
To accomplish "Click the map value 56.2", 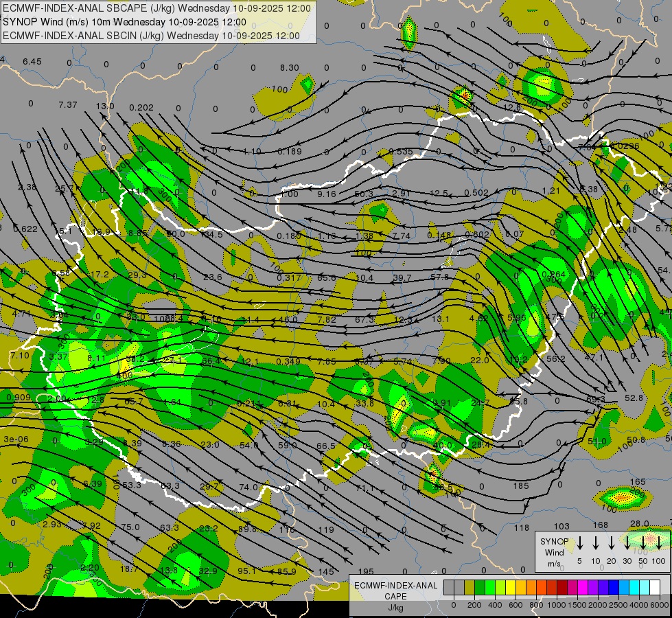I will pyautogui.click(x=556, y=358).
